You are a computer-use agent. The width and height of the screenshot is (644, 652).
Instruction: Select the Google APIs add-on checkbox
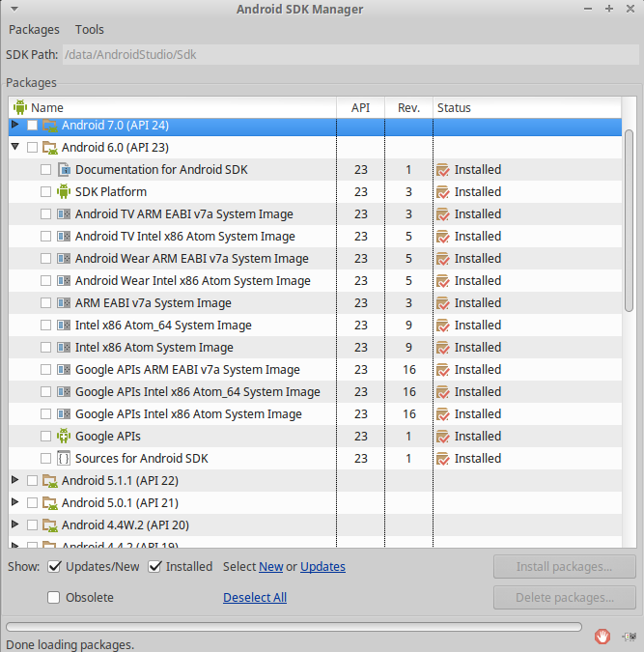(x=45, y=437)
